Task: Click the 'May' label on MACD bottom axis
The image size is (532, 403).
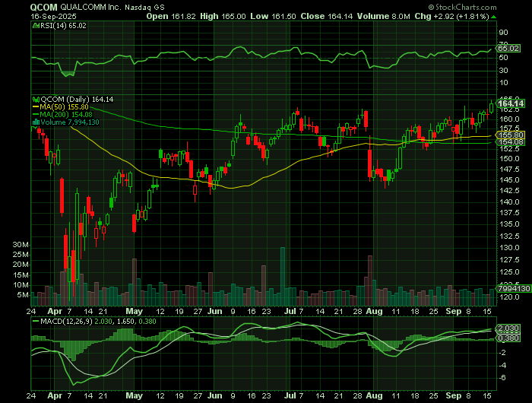Action: 134,396
